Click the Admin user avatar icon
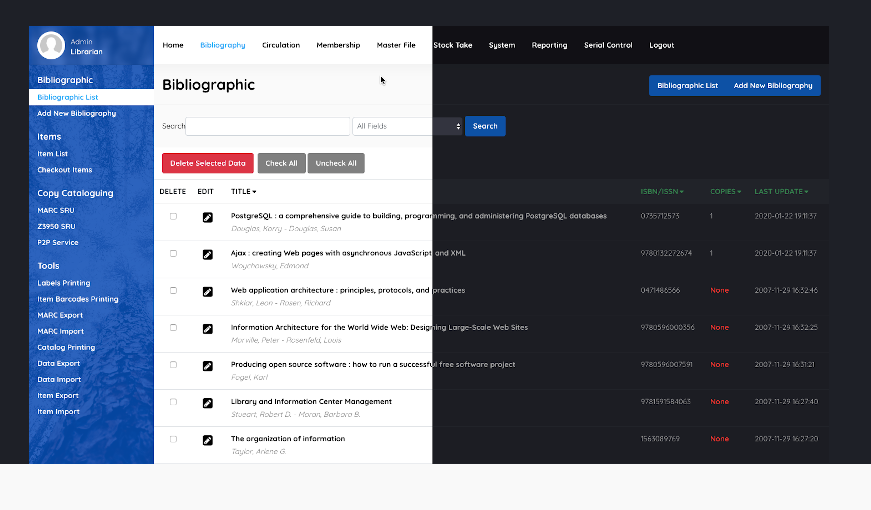Viewport: 871px width, 510px height. (x=51, y=45)
